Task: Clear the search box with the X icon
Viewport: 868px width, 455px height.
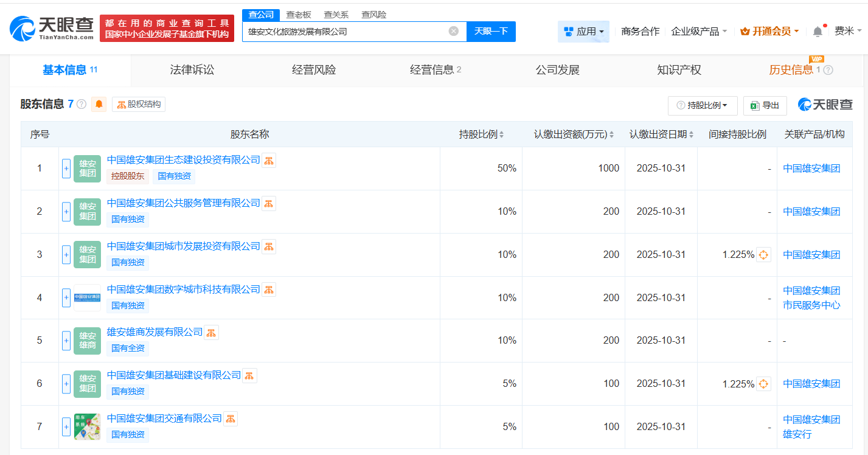Action: 454,31
